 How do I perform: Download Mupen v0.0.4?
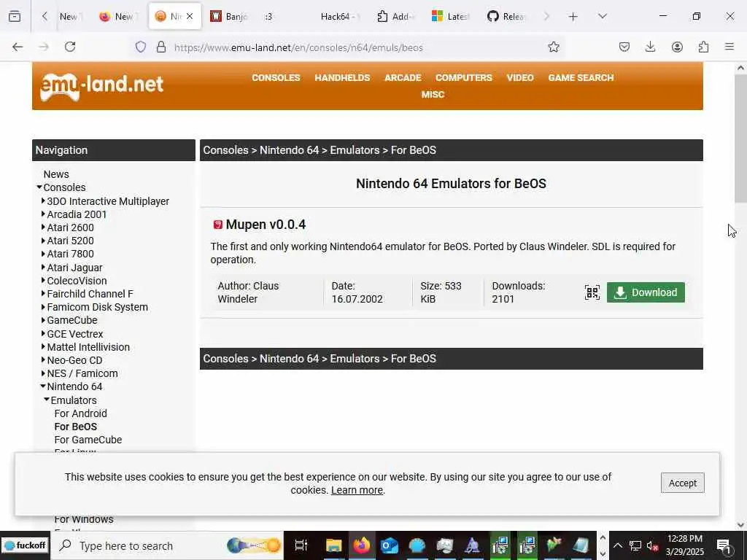646,292
